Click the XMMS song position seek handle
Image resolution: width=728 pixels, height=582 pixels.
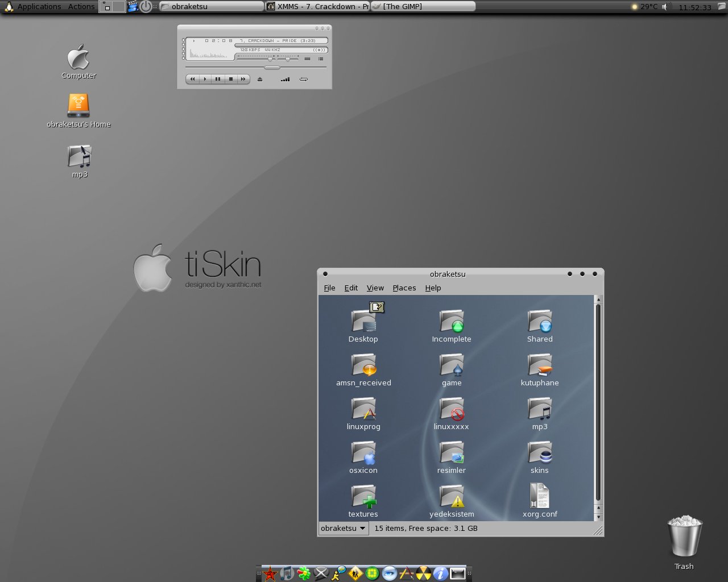[x=272, y=67]
